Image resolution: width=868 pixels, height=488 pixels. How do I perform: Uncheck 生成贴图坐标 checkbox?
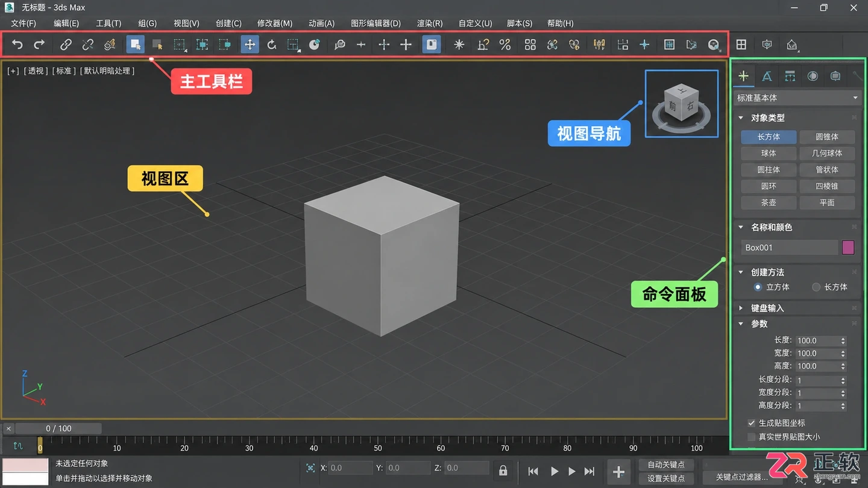click(x=751, y=423)
